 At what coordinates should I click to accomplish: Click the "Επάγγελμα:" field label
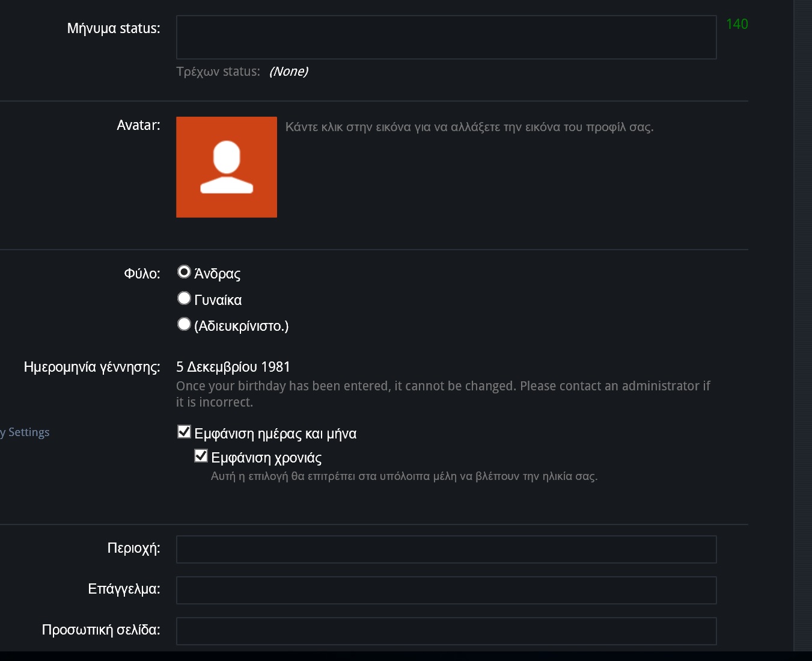124,589
